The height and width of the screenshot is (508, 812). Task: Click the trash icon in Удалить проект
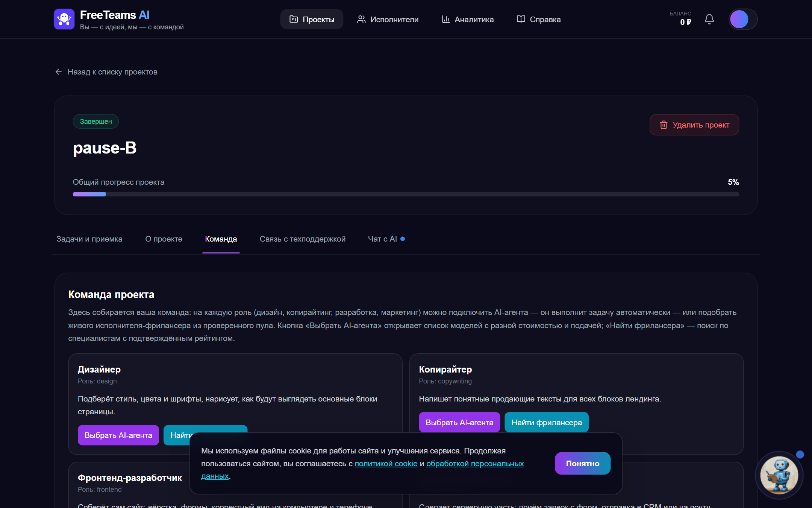664,125
